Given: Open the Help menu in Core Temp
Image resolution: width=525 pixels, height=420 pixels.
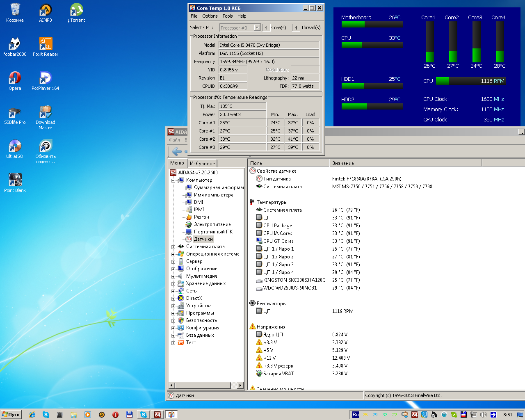Looking at the screenshot, I should [242, 16].
